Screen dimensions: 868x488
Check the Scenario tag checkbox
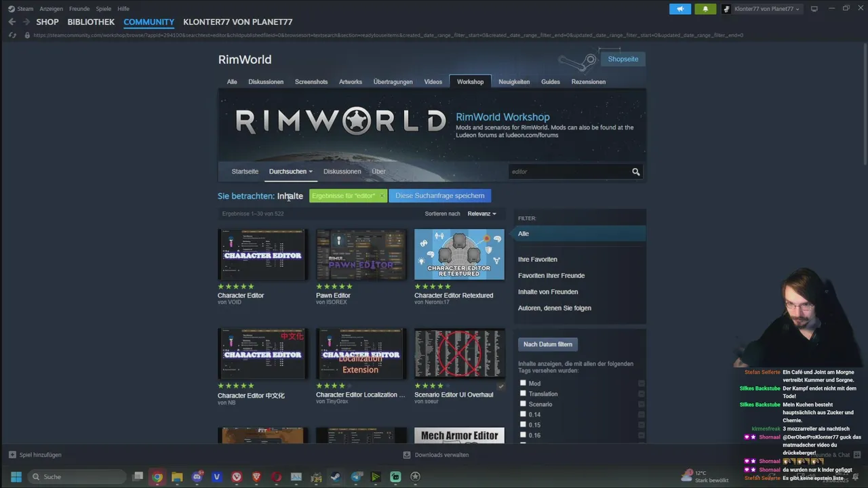click(x=523, y=403)
